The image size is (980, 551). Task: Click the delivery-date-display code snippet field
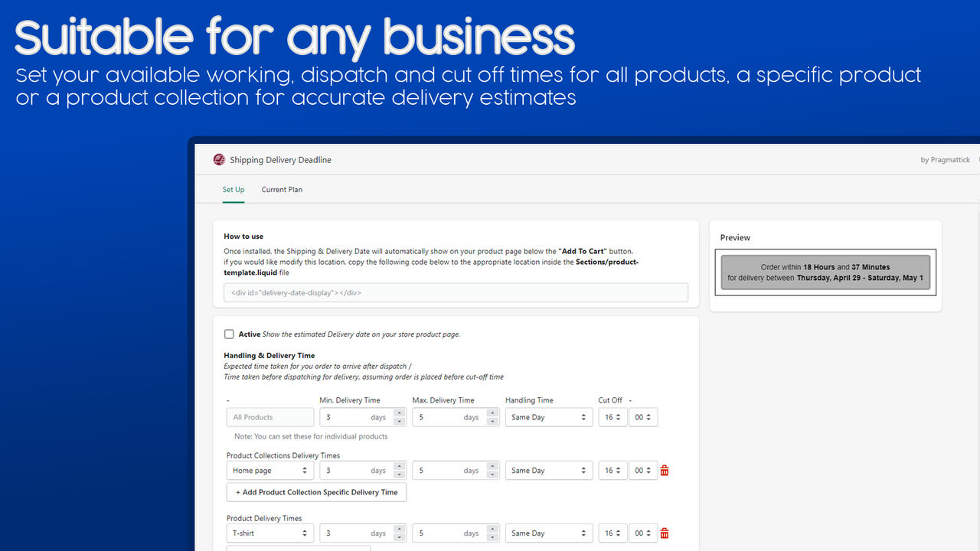456,292
